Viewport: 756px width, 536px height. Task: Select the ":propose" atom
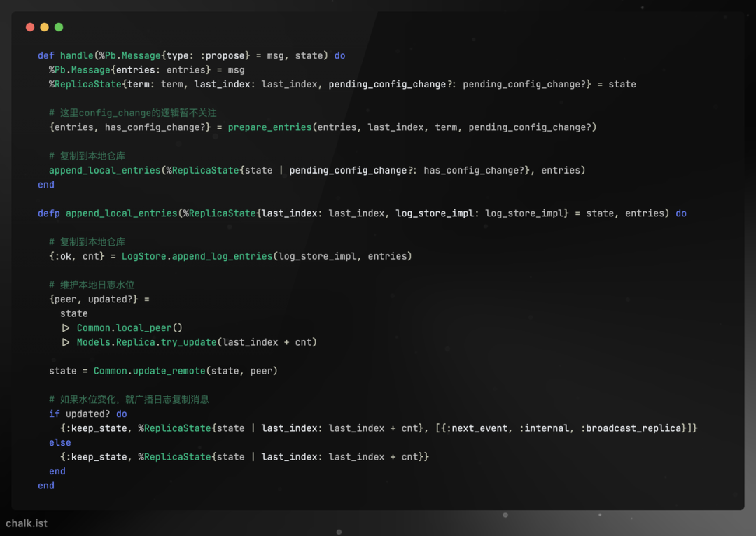[223, 56]
